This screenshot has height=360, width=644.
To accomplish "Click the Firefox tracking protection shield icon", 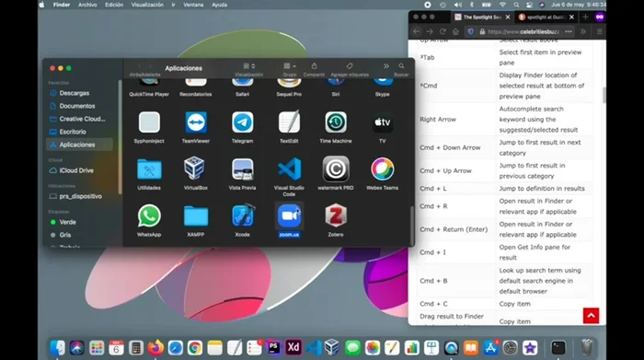I will pos(471,31).
